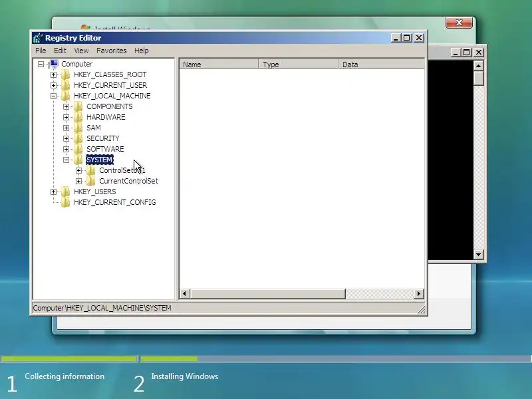This screenshot has height=399, width=532.
Task: Open the Edit menu
Action: click(60, 51)
